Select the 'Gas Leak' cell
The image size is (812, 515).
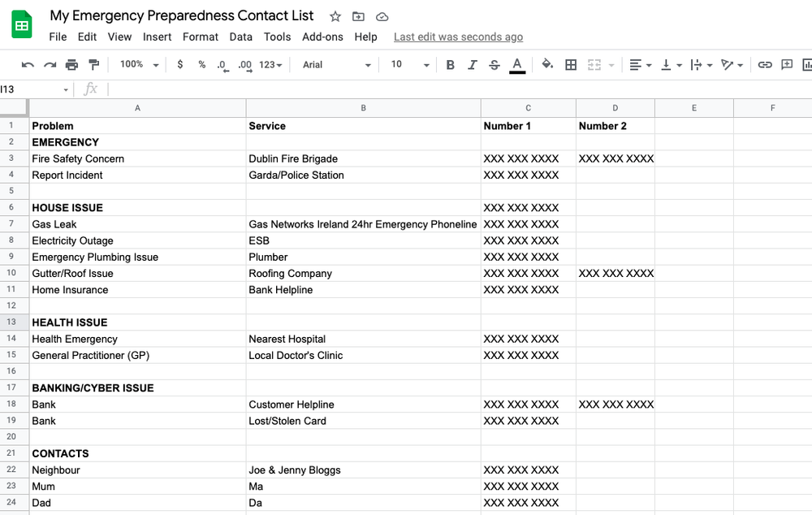137,224
